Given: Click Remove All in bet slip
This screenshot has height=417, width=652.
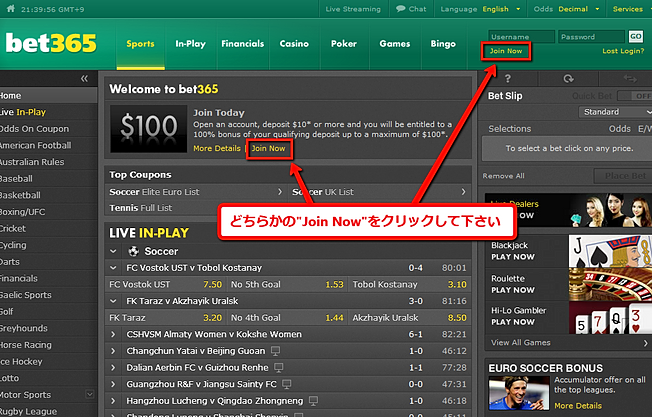Looking at the screenshot, I should click(x=503, y=176).
